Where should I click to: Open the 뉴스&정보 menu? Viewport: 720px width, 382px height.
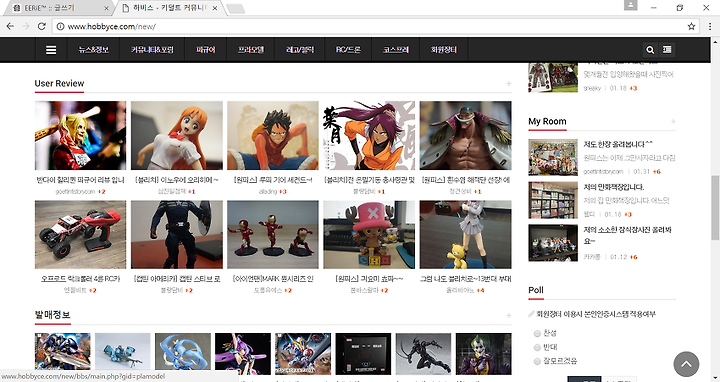93,50
